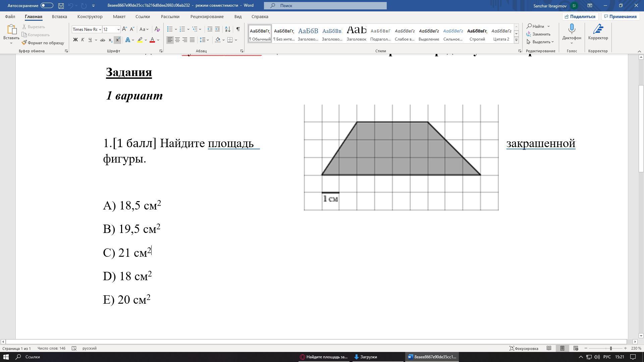644x362 pixels.
Task: Expand numbered list dropdown
Action: (188, 29)
